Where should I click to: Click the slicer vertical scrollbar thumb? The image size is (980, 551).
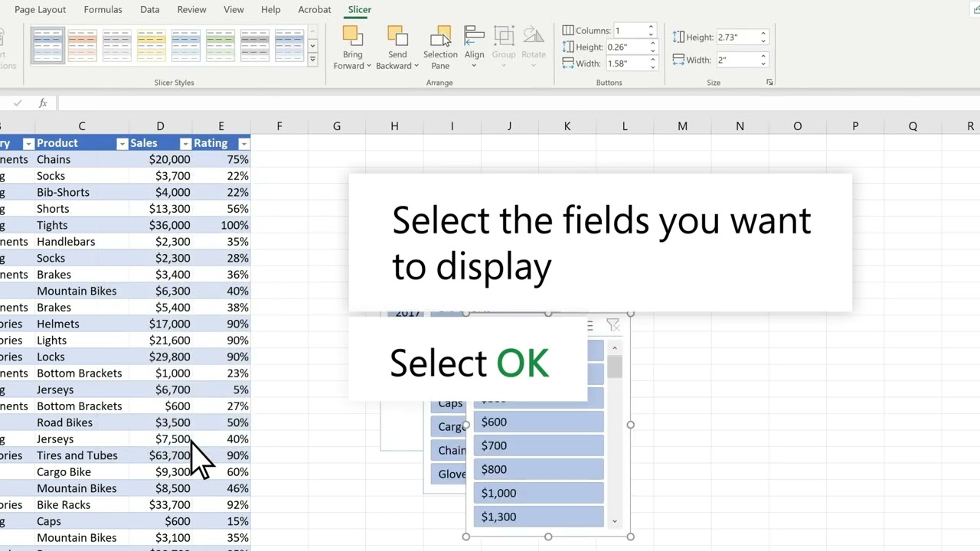coord(615,367)
